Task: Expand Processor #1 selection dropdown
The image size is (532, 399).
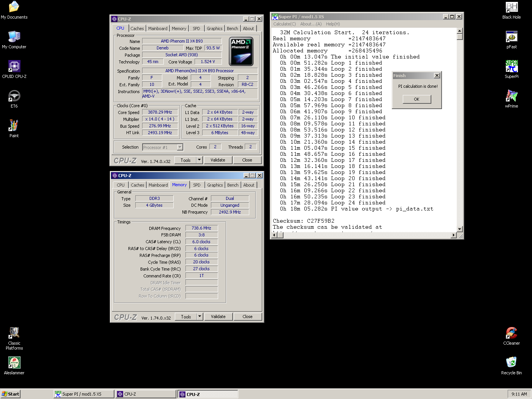Action: (180, 147)
